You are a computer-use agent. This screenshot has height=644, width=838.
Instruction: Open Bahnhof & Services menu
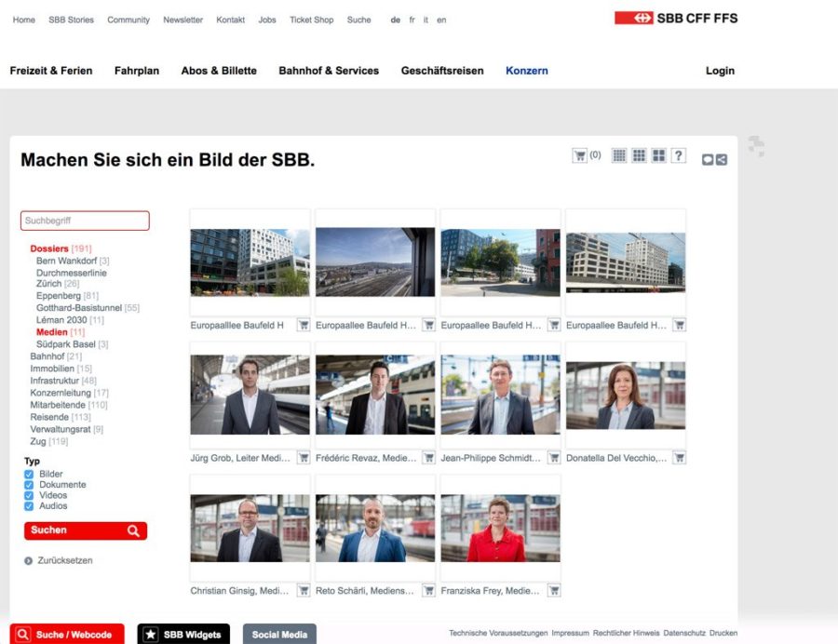pyautogui.click(x=329, y=71)
